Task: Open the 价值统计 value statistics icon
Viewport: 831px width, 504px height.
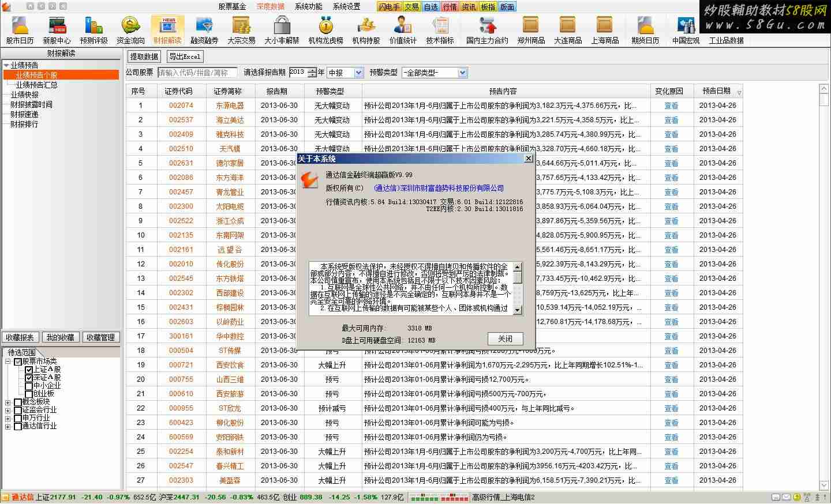Action: pyautogui.click(x=403, y=30)
